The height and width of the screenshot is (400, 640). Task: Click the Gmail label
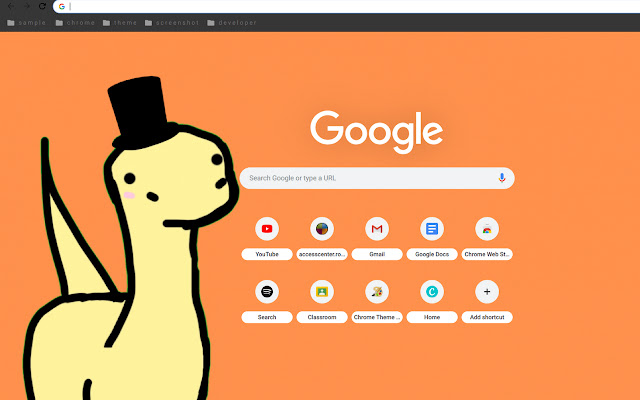pyautogui.click(x=377, y=254)
